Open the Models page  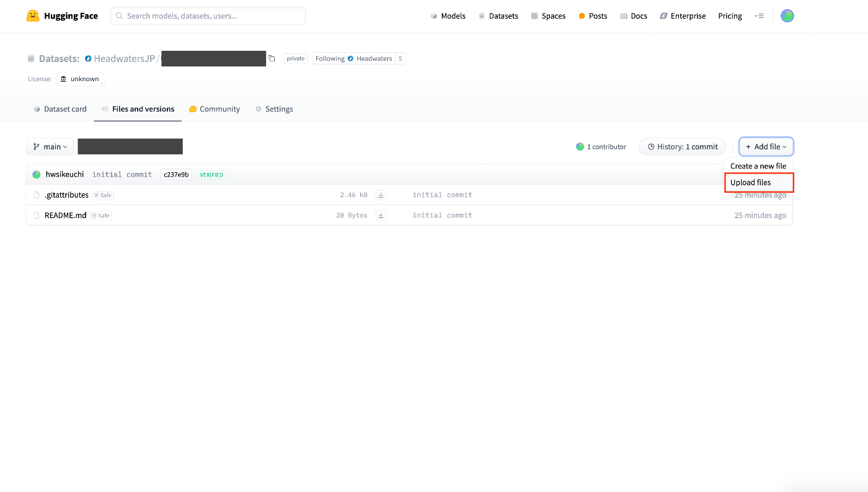point(448,16)
